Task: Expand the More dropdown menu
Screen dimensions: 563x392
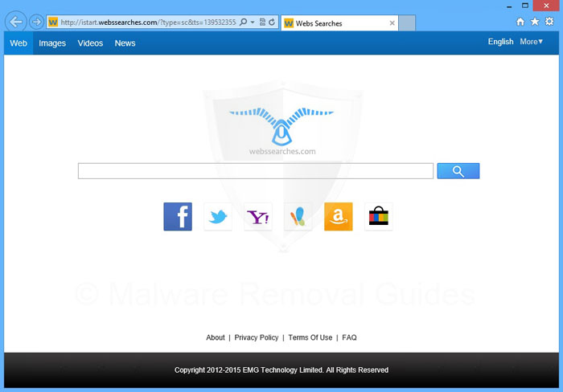Action: [532, 42]
